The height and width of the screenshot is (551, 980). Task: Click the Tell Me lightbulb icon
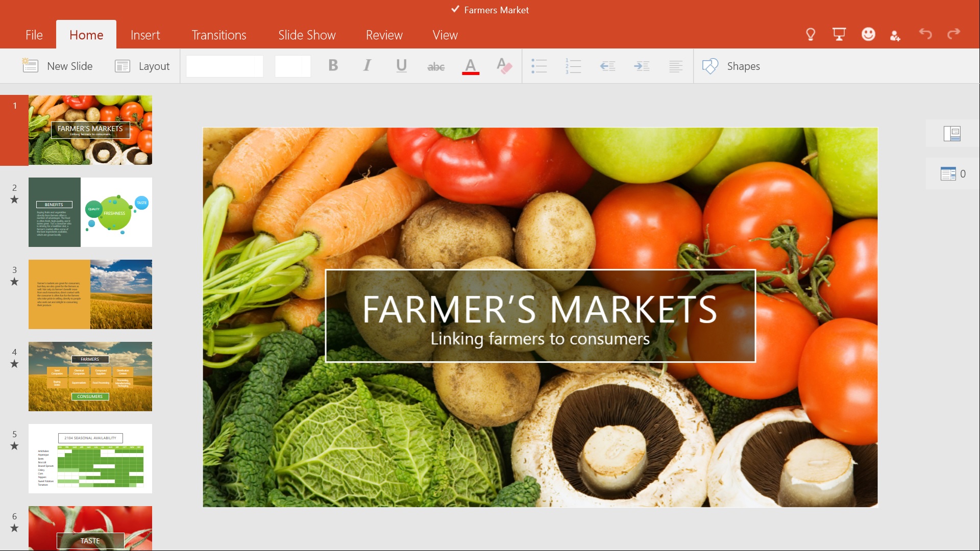point(811,35)
